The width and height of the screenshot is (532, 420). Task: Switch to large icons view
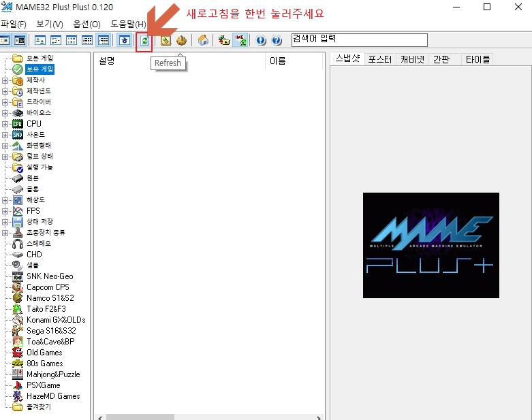[x=40, y=41]
